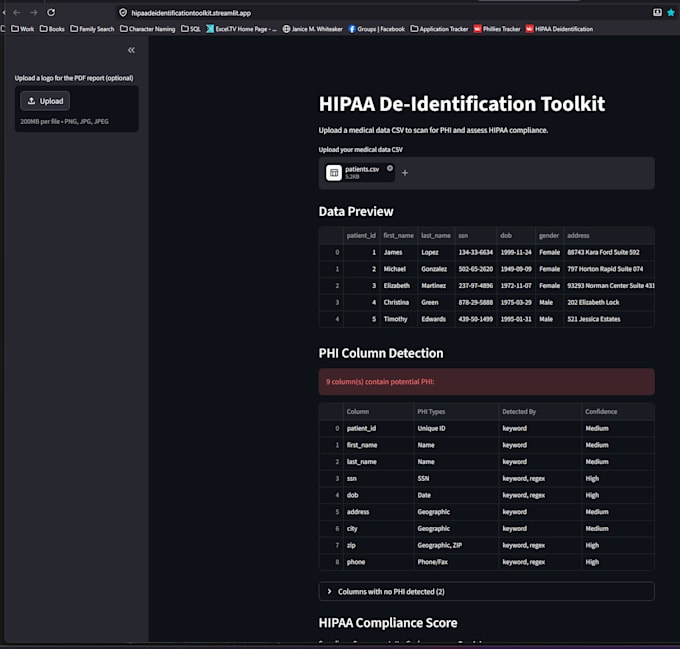
Task: Reload the page with the refresh icon
Action: click(51, 13)
